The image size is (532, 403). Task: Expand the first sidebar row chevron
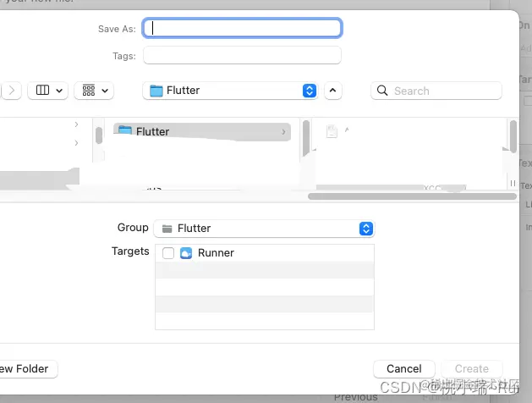76,124
